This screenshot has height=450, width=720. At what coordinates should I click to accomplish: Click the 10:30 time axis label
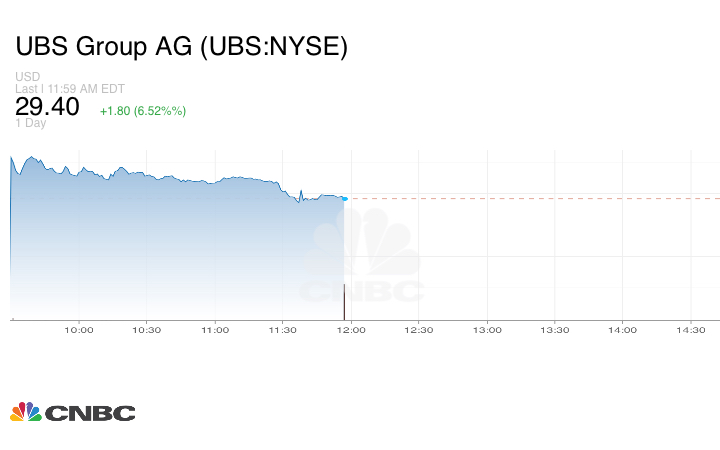[147, 330]
